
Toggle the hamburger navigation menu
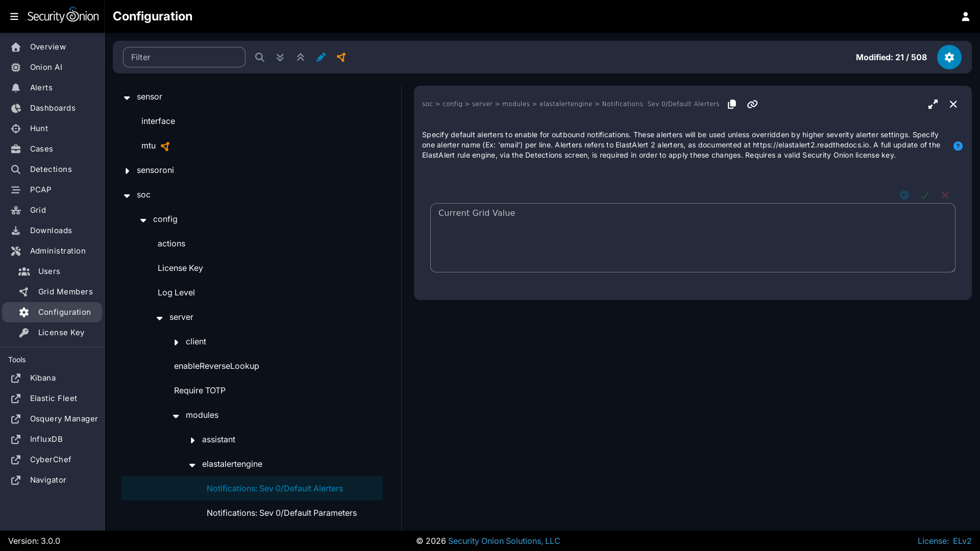click(14, 16)
